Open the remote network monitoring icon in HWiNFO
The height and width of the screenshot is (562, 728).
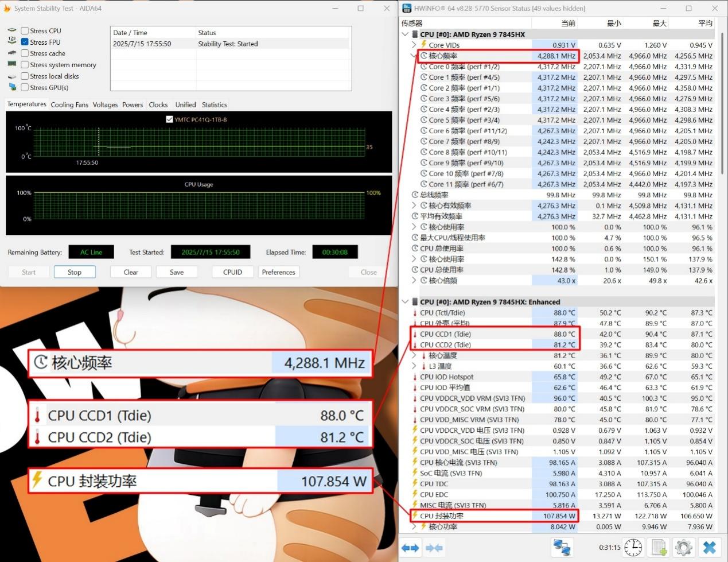point(562,548)
